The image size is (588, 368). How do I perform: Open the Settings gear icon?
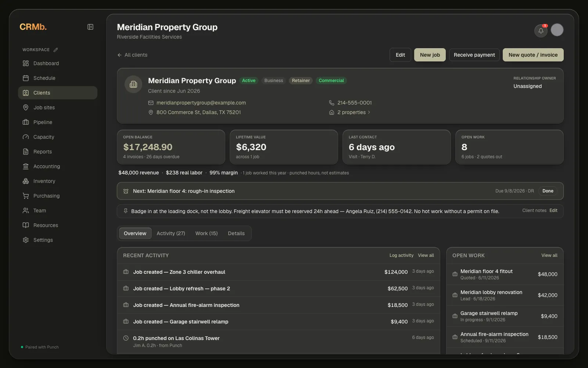coord(26,240)
